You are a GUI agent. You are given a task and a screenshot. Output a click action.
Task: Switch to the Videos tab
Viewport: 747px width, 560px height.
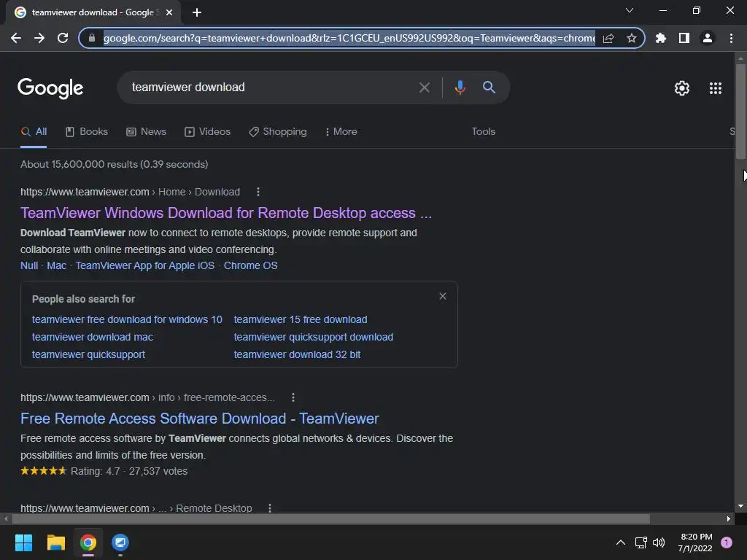[208, 132]
